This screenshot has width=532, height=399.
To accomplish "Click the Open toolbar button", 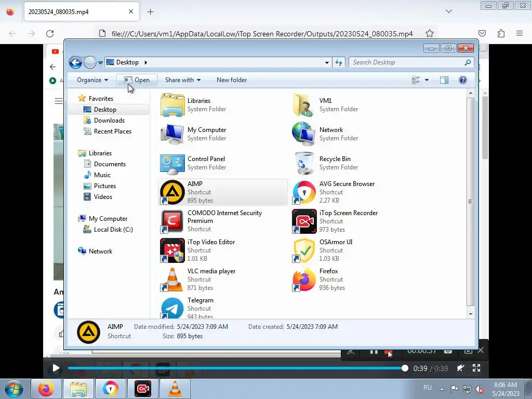I will coord(137,80).
